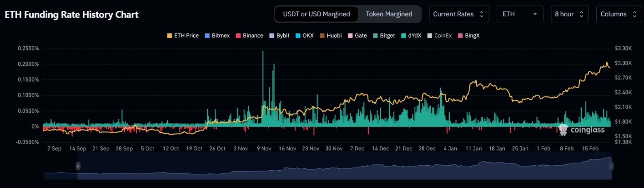
Task: Click the 7 Dec date axis label
Action: point(358,148)
